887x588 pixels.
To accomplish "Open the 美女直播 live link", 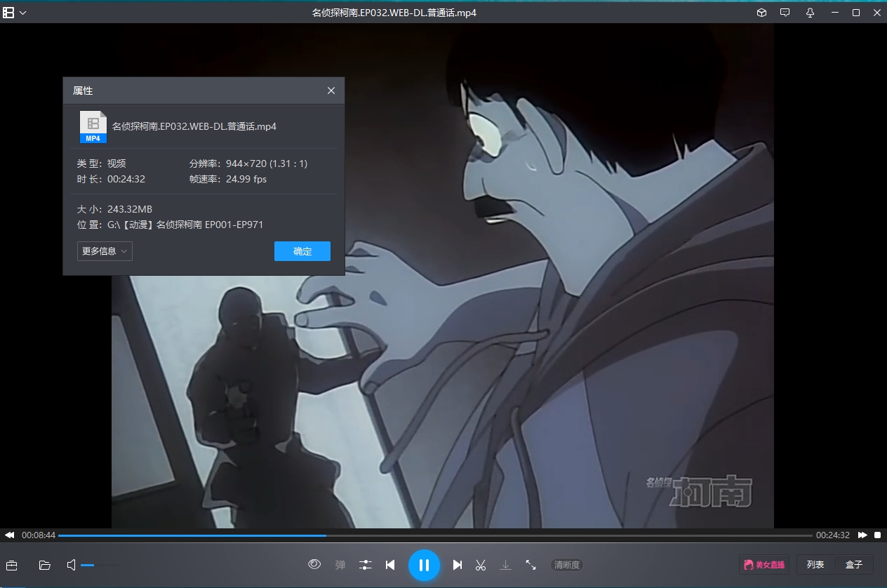I will [764, 565].
